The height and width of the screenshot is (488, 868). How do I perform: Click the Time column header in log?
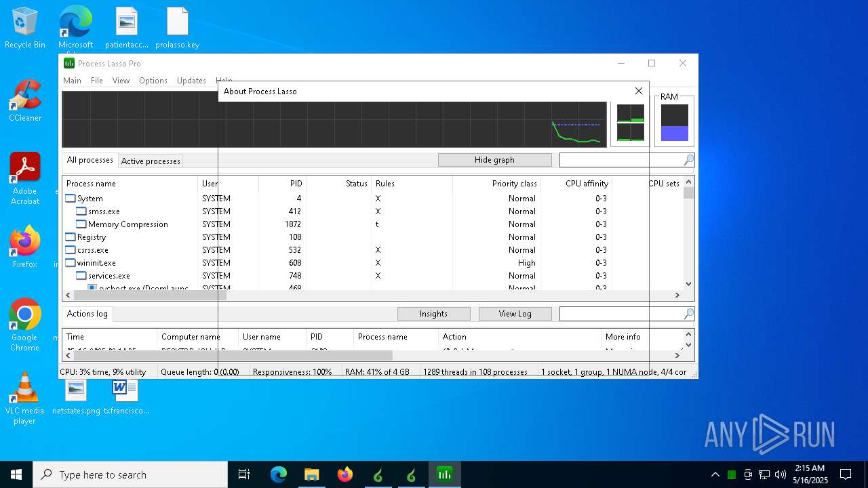pos(110,337)
